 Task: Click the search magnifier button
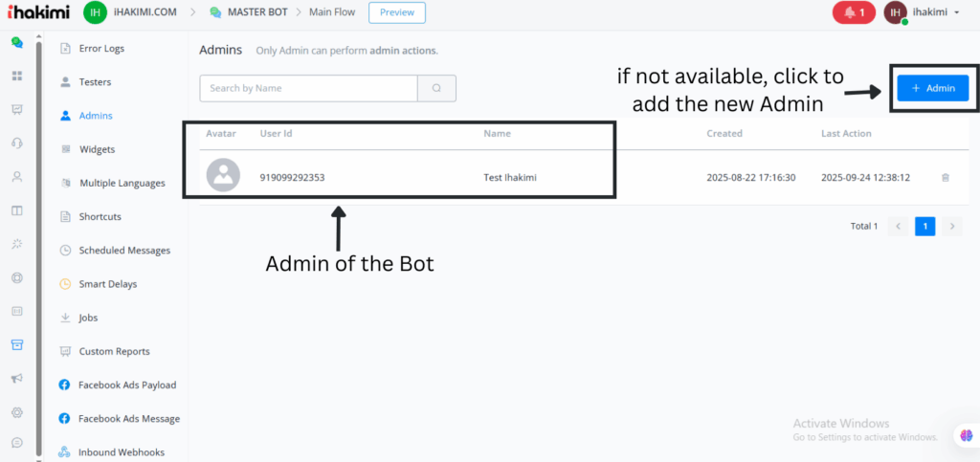[x=436, y=88]
